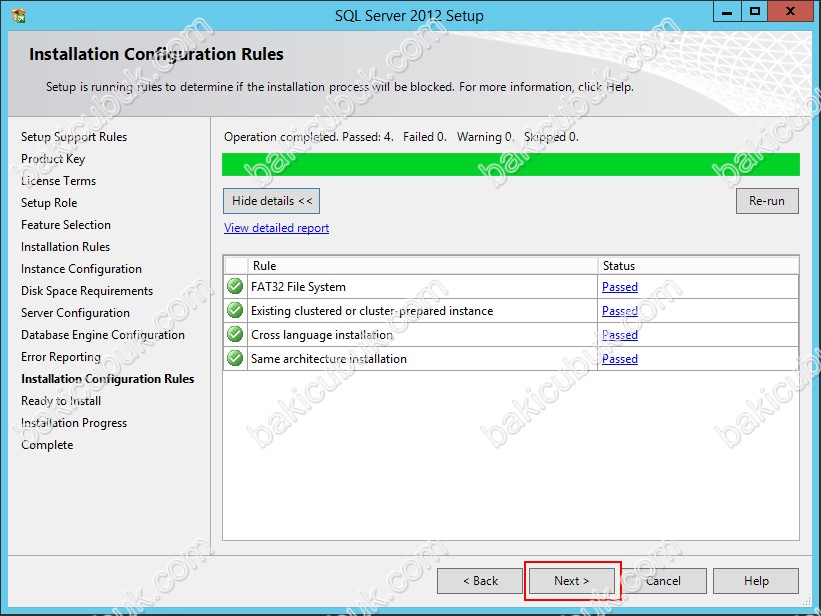The image size is (821, 616).
Task: Select Server Configuration step in sidebar
Action: (x=75, y=313)
